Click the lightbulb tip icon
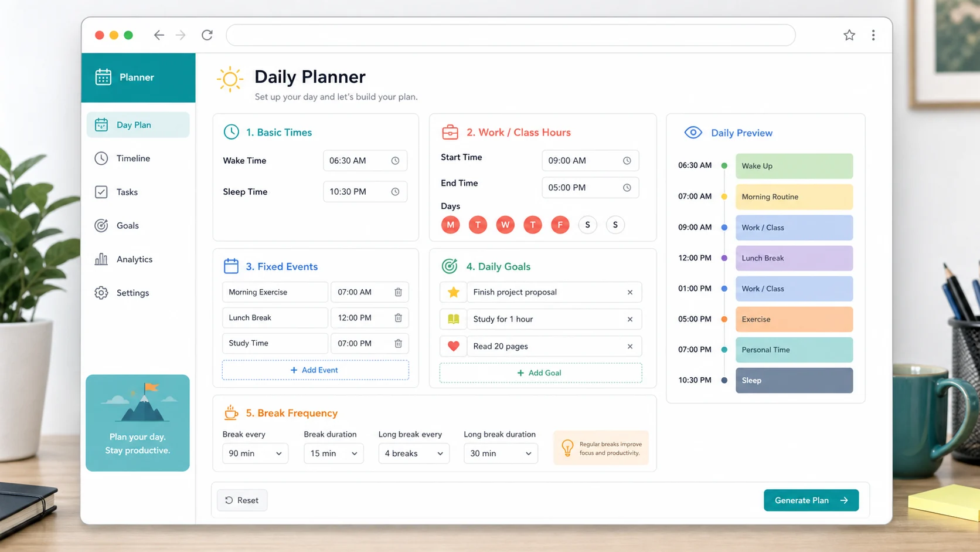Image resolution: width=980 pixels, height=552 pixels. 567,448
